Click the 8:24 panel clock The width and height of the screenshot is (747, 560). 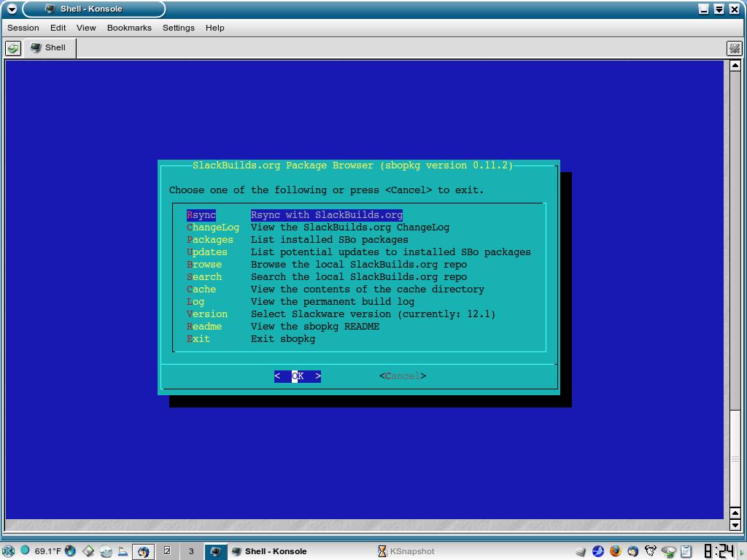[x=719, y=551]
